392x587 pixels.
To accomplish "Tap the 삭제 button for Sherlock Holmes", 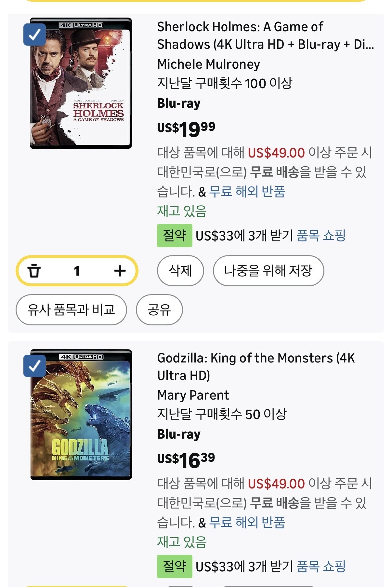I will [x=180, y=271].
